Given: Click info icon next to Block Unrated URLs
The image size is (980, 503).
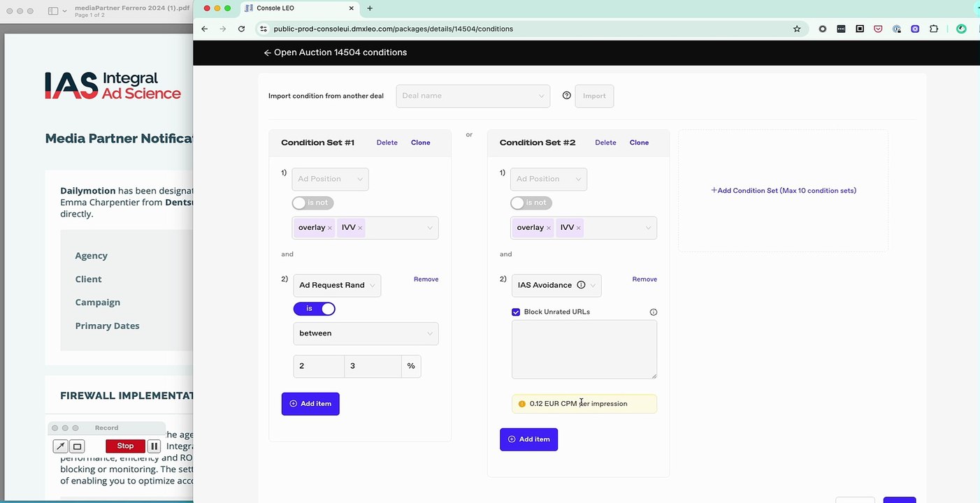Looking at the screenshot, I should pos(654,312).
